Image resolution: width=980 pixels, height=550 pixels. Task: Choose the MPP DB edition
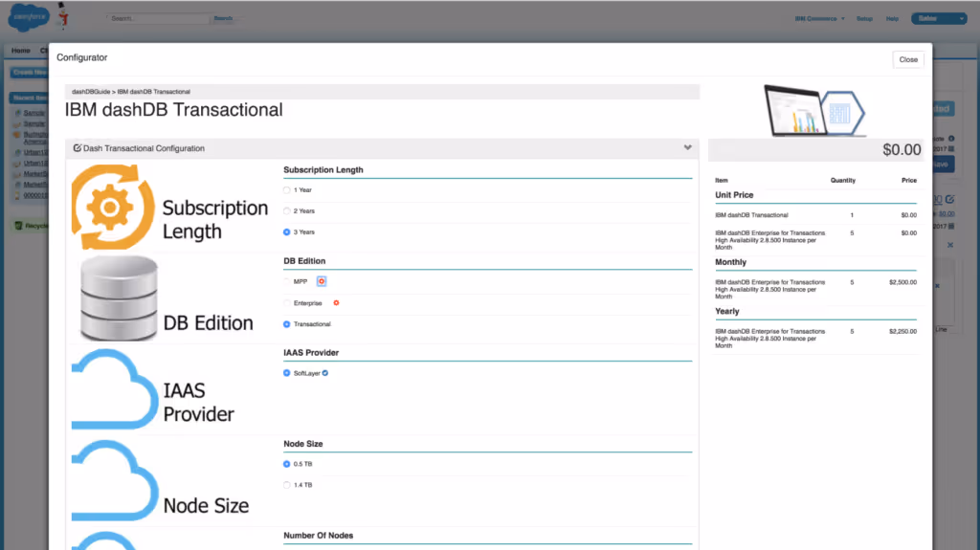pos(286,282)
